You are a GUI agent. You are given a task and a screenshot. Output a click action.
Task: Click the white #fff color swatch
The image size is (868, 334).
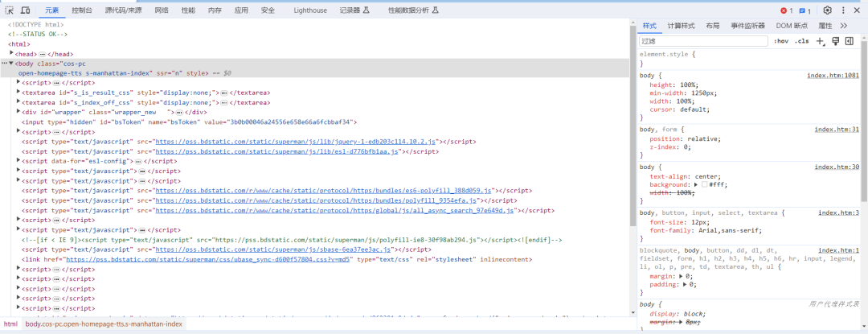pos(704,185)
